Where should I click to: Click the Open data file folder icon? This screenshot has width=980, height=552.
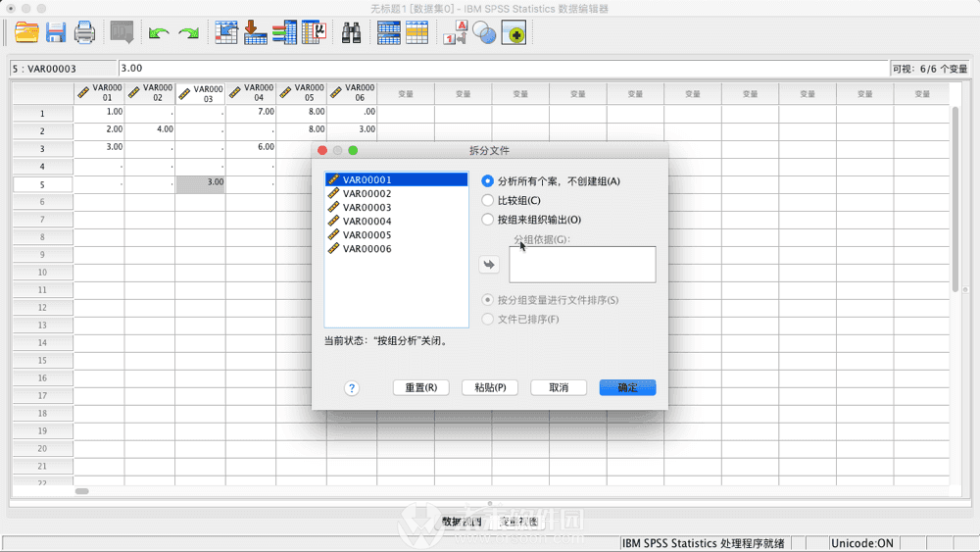(x=26, y=32)
